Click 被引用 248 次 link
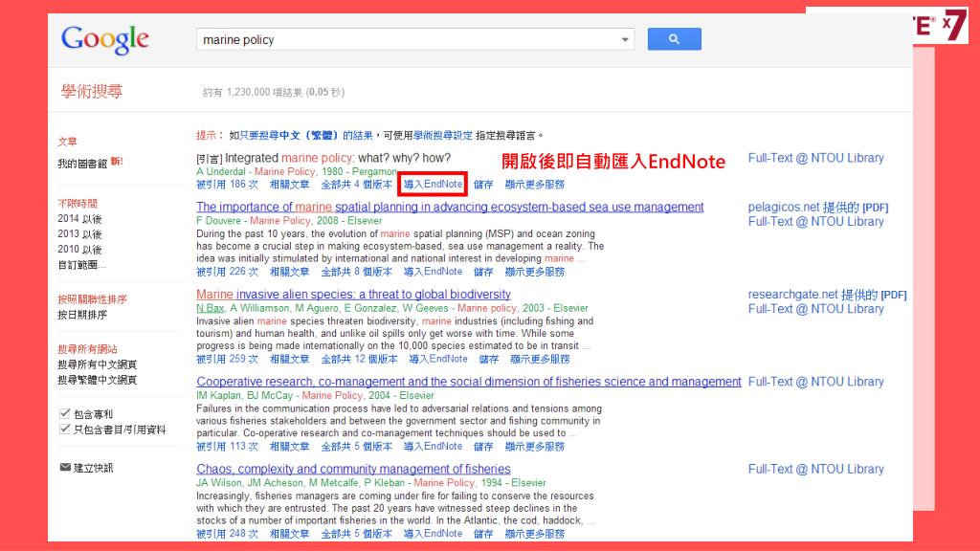The width and height of the screenshot is (980, 551). [x=227, y=534]
